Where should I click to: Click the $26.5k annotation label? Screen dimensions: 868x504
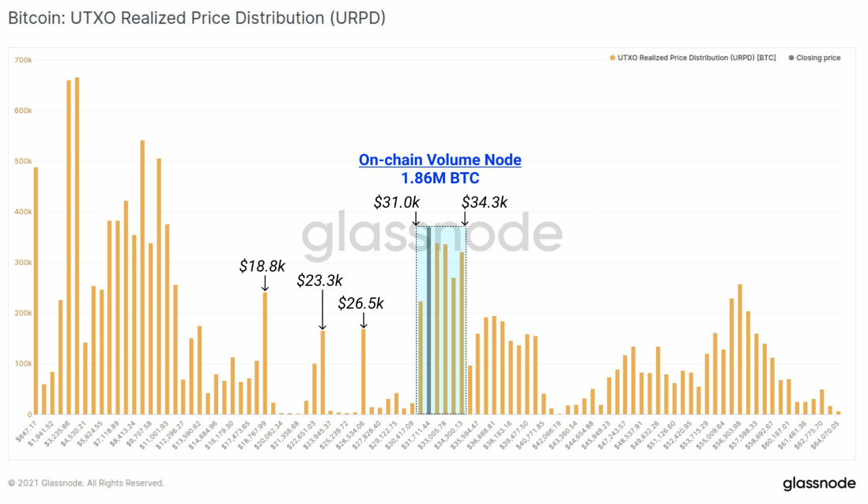click(x=360, y=303)
